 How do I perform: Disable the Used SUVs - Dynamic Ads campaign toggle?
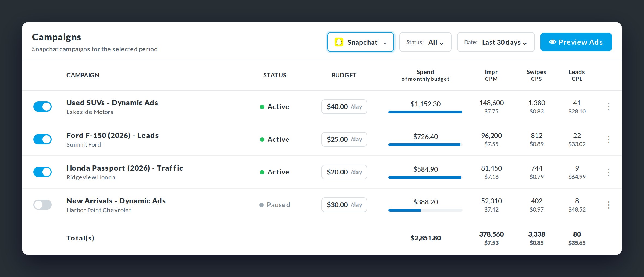coord(42,107)
